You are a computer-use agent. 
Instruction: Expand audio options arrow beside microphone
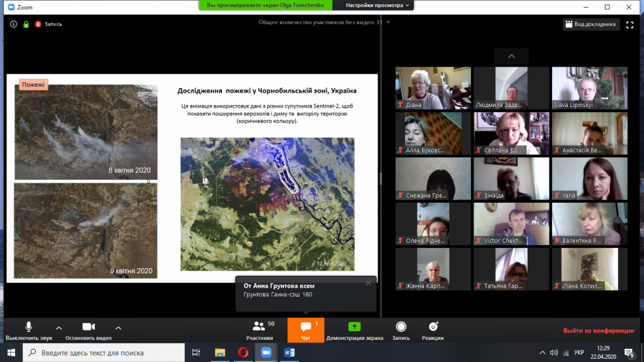tap(58, 328)
